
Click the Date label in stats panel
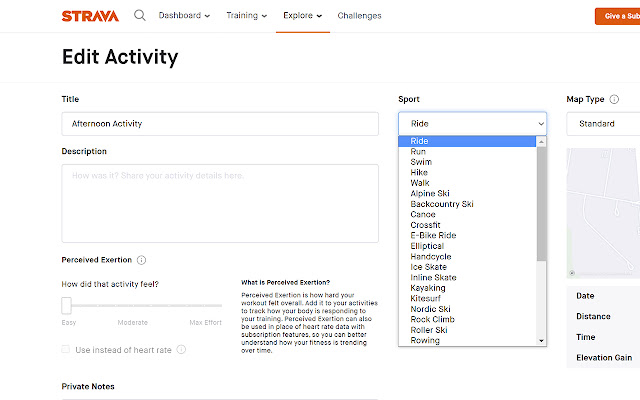pyautogui.click(x=585, y=296)
